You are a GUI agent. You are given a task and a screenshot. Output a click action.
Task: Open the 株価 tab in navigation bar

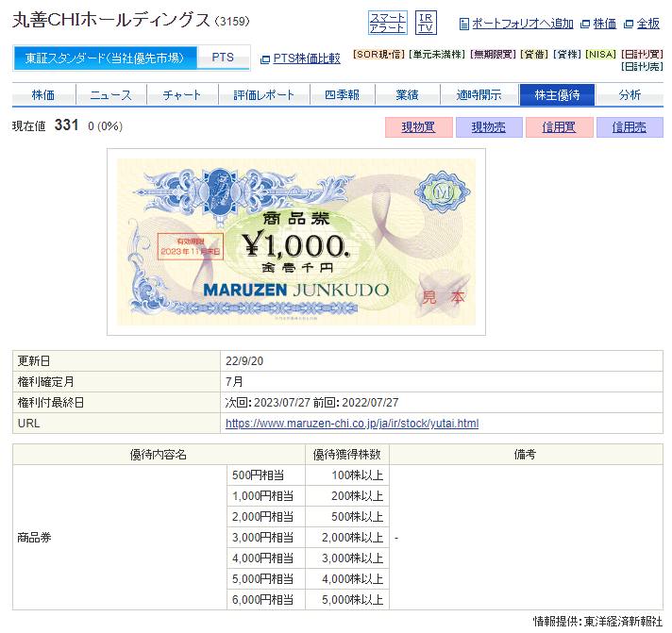43,94
